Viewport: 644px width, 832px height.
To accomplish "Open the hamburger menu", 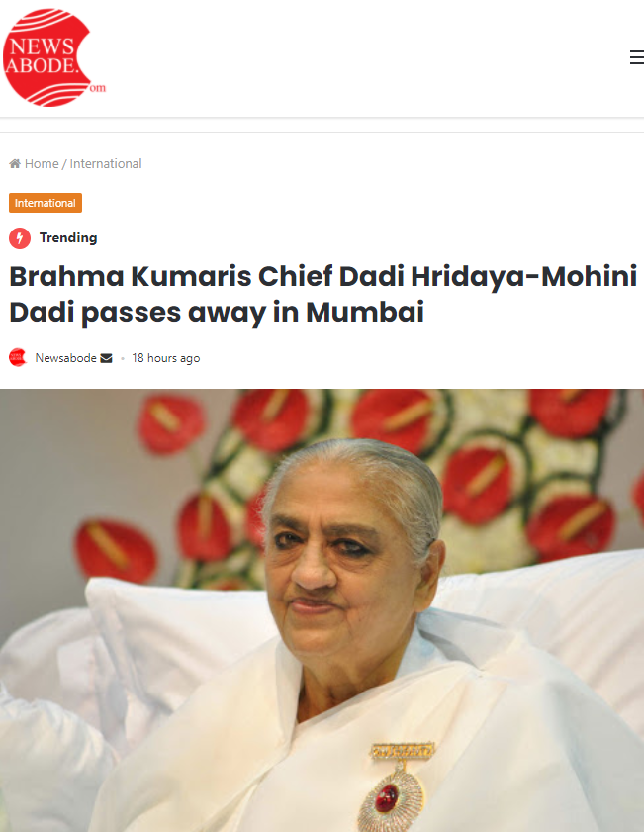I will 636,57.
